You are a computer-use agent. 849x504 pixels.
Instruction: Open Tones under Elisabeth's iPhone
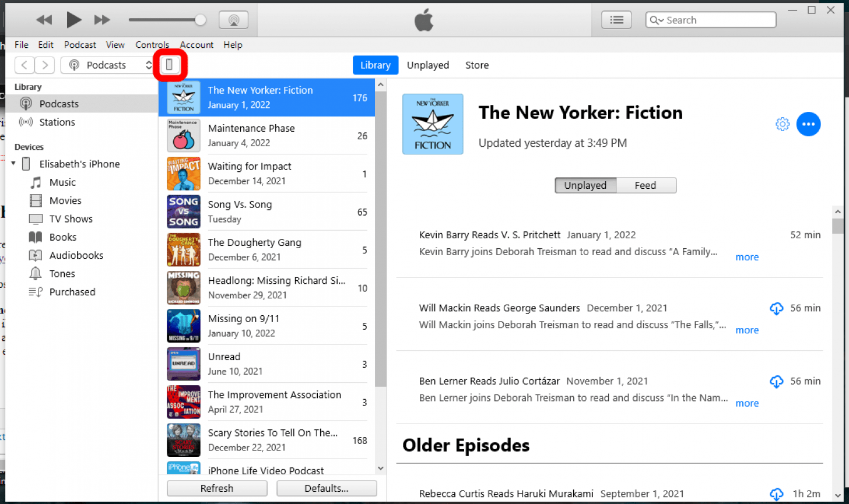tap(62, 274)
